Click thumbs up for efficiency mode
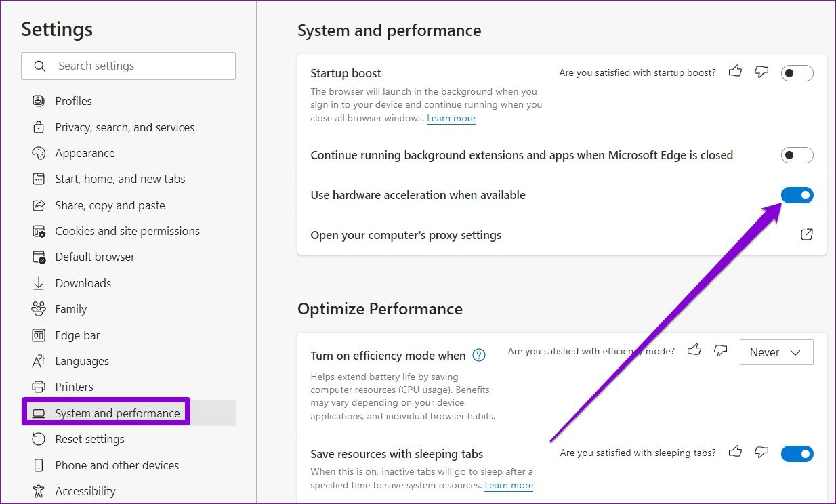 pyautogui.click(x=694, y=350)
